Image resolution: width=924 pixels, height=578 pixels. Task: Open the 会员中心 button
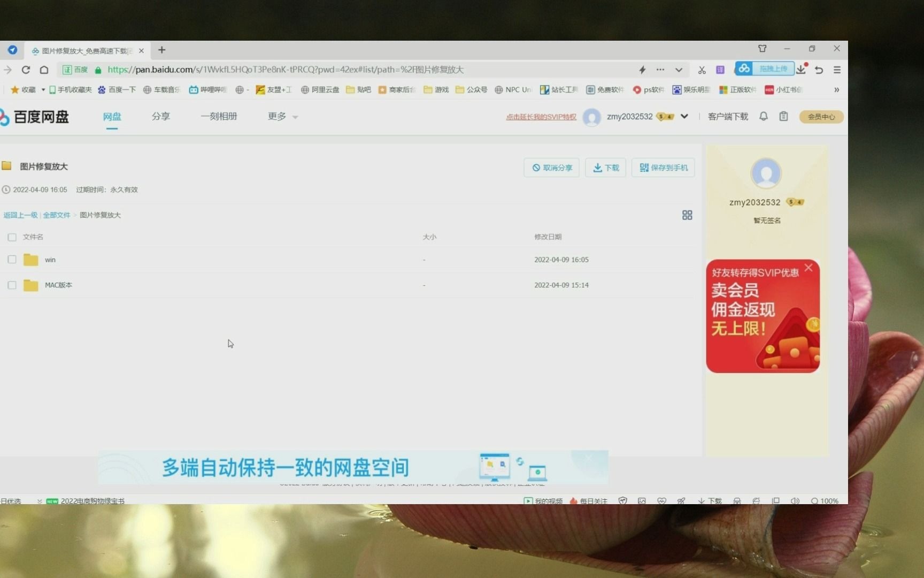click(x=821, y=117)
